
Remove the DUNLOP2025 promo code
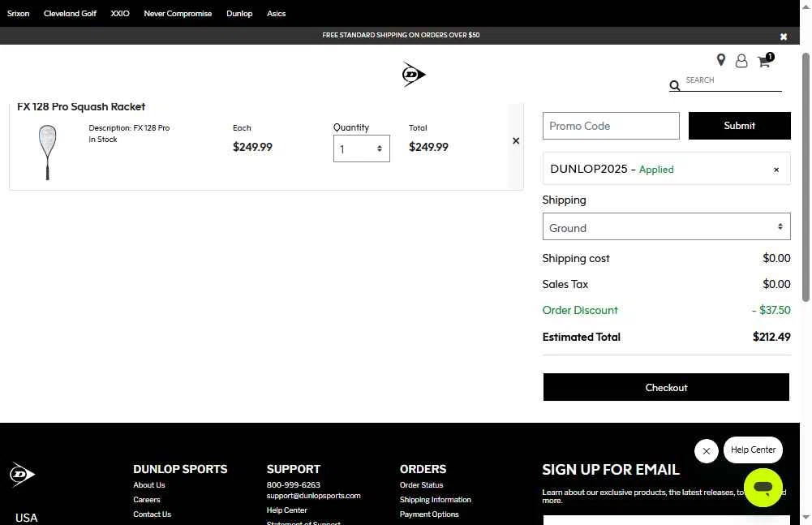coord(776,170)
